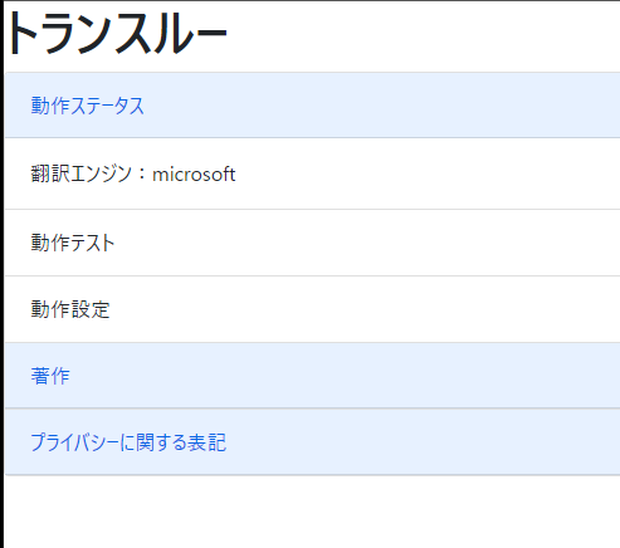
Task: Run the operation test (動作テスト)
Action: click(73, 242)
